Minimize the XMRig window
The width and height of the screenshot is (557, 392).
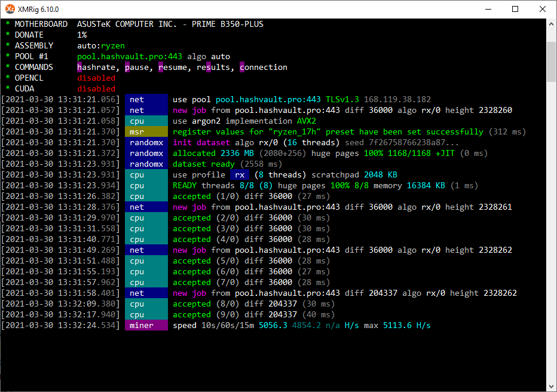pos(488,9)
